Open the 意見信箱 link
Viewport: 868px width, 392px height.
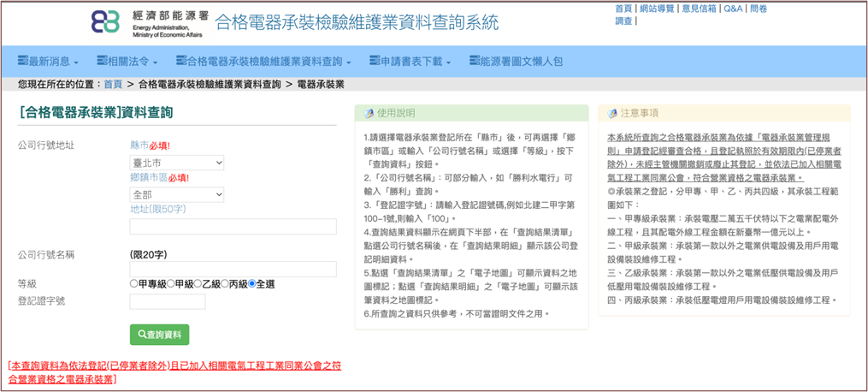(700, 9)
